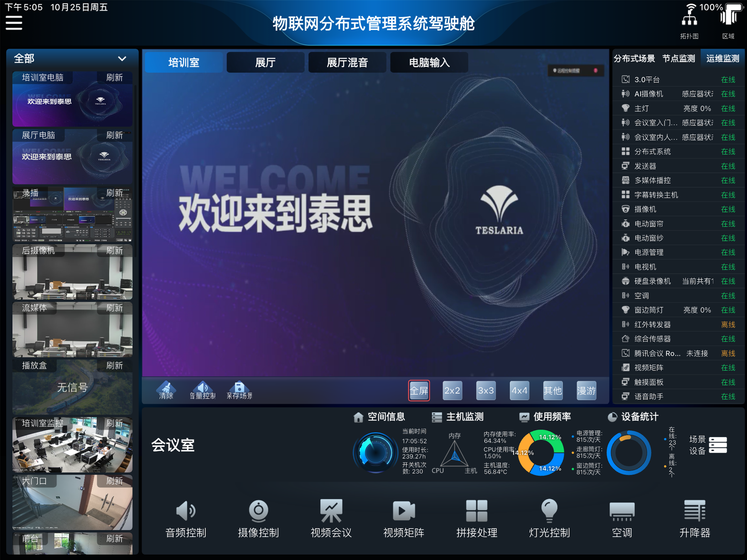Screen dimensions: 747x560
Task: Click the 清除 clear icon
Action: pyautogui.click(x=166, y=390)
